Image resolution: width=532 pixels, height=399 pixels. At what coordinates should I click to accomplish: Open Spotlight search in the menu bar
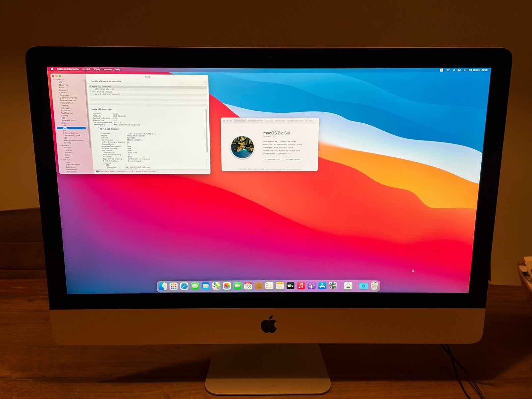pos(453,70)
